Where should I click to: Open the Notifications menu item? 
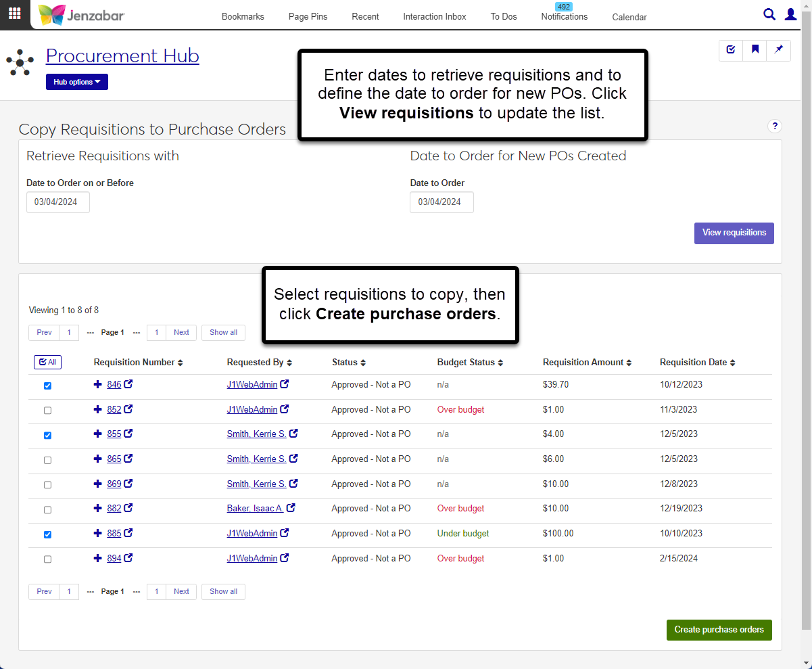pyautogui.click(x=564, y=16)
